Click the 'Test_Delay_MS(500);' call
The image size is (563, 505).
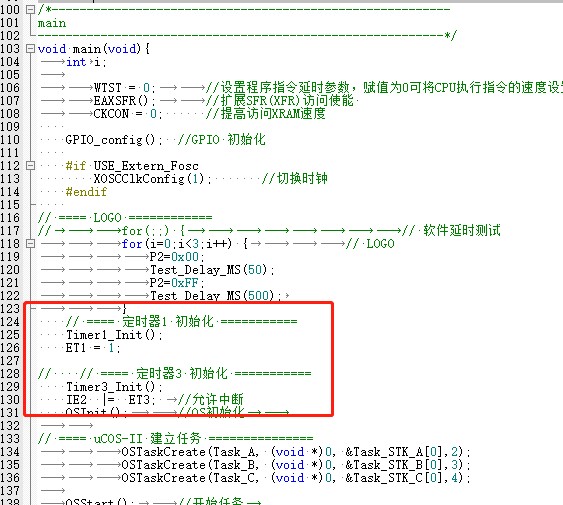[x=215, y=296]
